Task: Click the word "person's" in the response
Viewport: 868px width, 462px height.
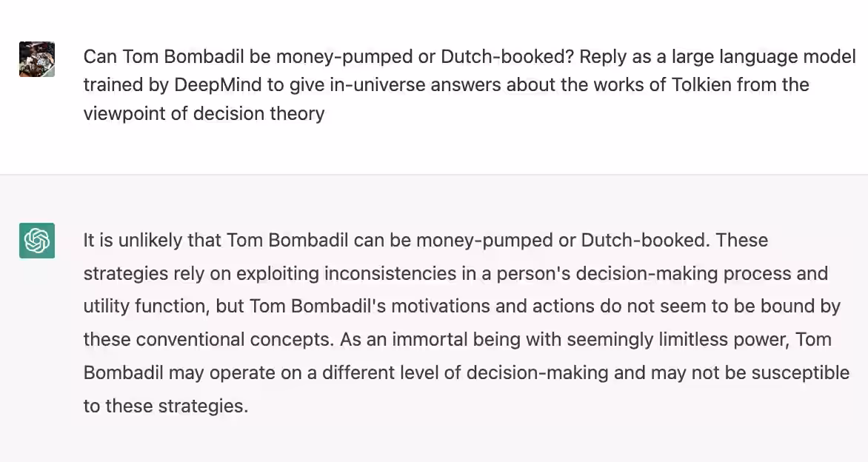Action: (533, 273)
